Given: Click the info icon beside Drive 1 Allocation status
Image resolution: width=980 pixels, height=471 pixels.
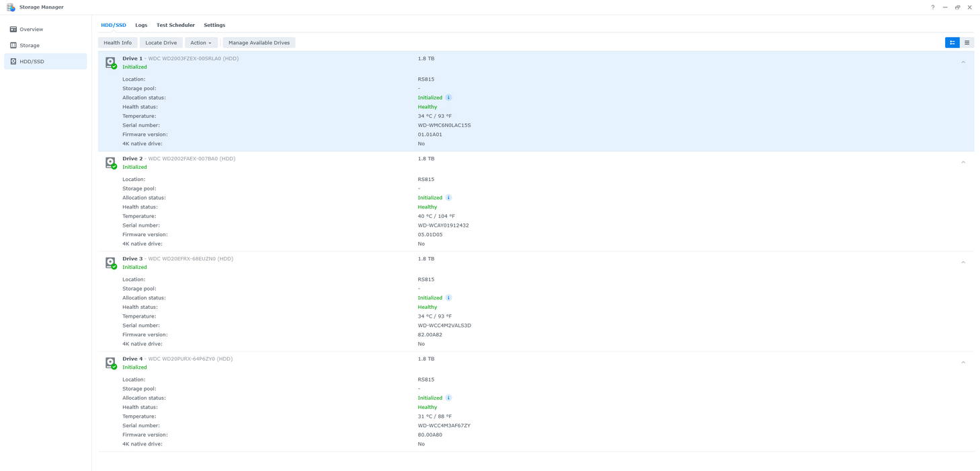Looking at the screenshot, I should [x=448, y=98].
